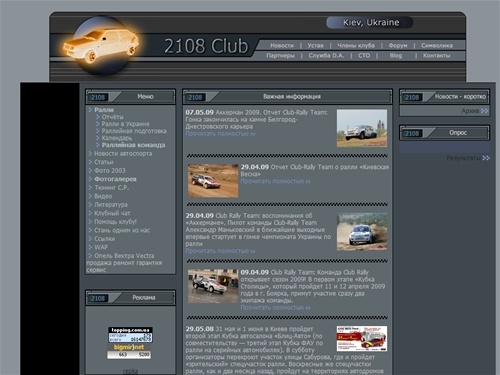Click double arrow beside Архив
This screenshot has height=375, width=500.
click(x=485, y=111)
